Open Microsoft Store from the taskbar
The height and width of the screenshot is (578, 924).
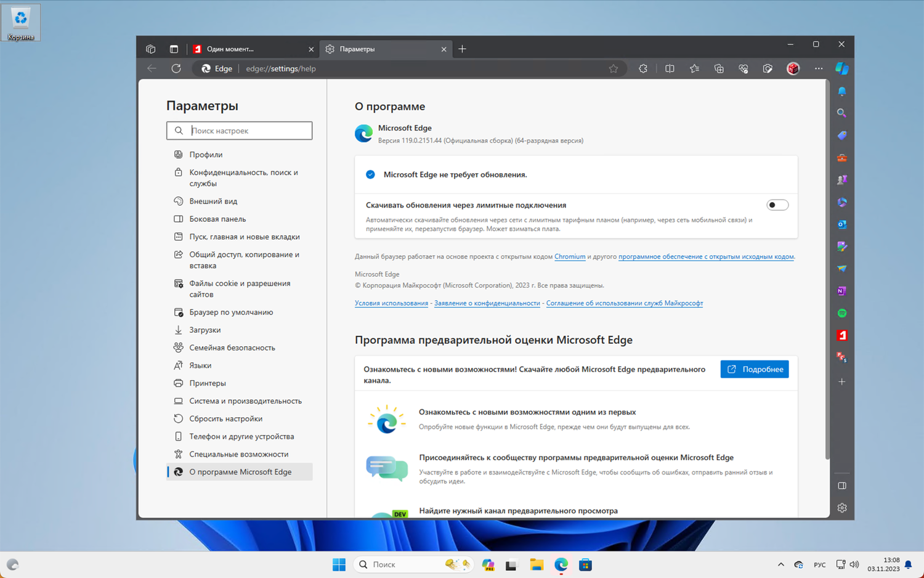pos(585,564)
